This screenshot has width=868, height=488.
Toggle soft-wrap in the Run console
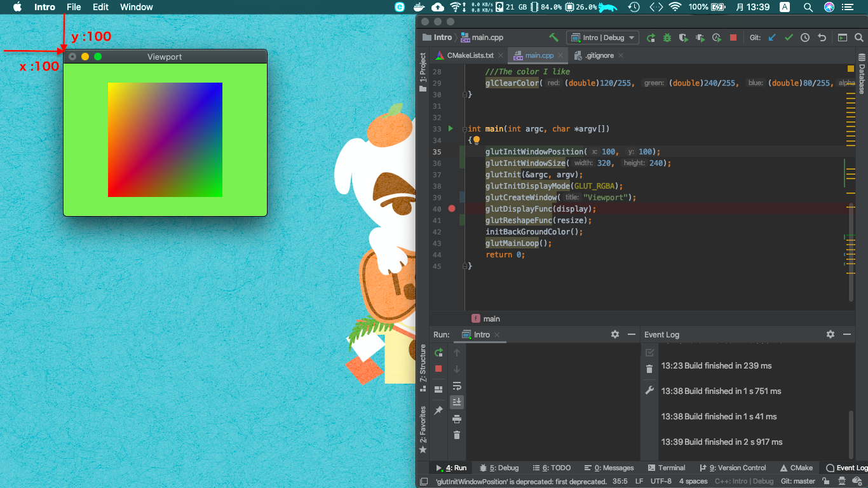coord(457,386)
